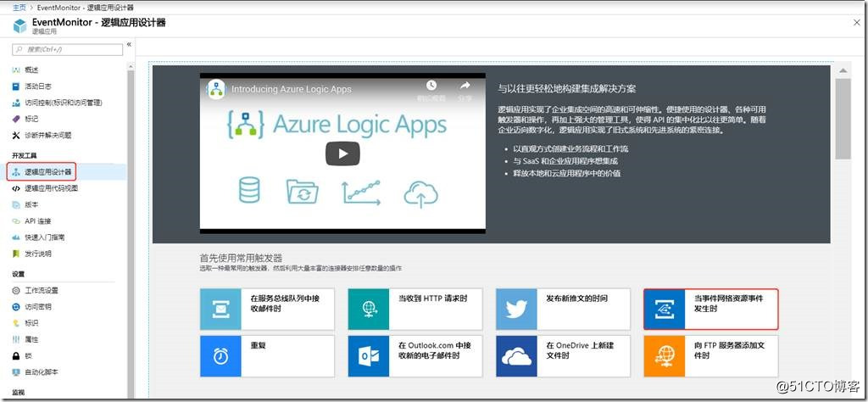Open the 访问密钥 access keys icon
This screenshot has height=402, width=868.
pyautogui.click(x=16, y=307)
